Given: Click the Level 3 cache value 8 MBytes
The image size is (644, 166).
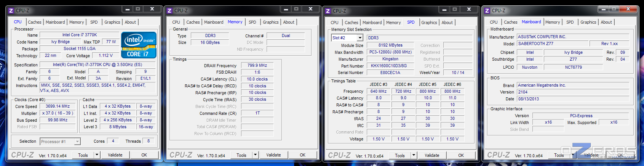Looking at the screenshot, I should [x=118, y=127].
